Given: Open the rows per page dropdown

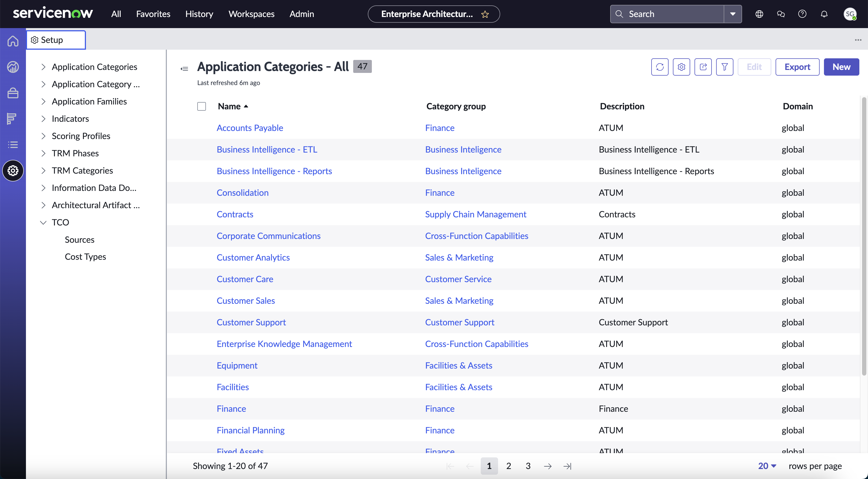Looking at the screenshot, I should coord(767,466).
